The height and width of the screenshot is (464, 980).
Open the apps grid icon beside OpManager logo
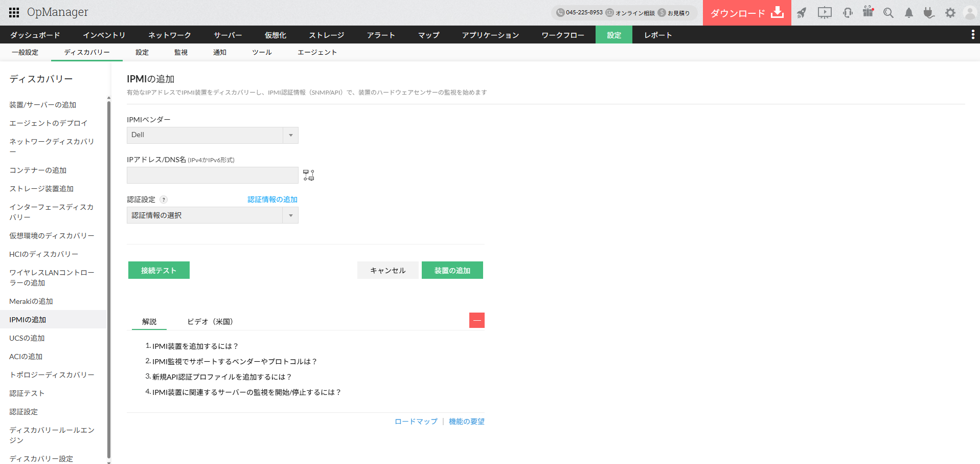tap(14, 12)
